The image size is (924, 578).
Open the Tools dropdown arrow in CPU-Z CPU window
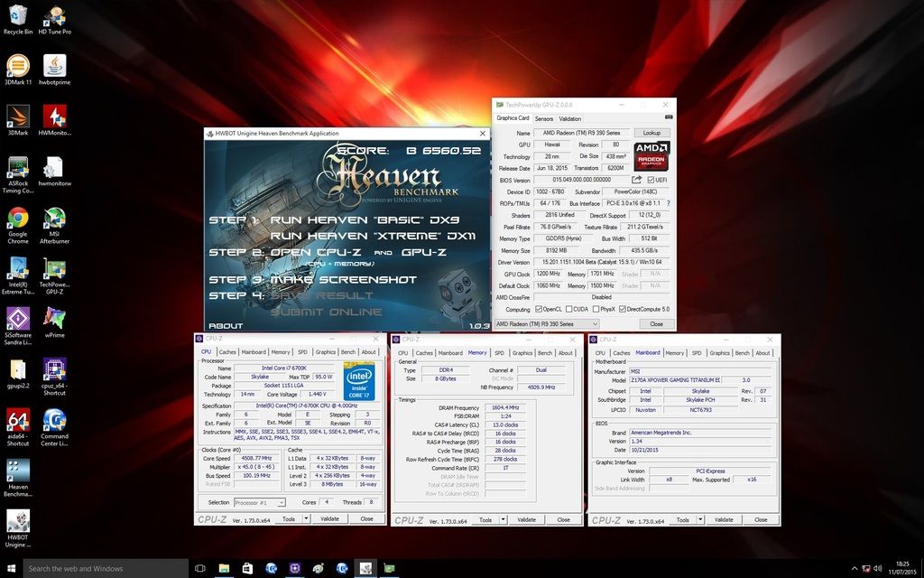(306, 519)
